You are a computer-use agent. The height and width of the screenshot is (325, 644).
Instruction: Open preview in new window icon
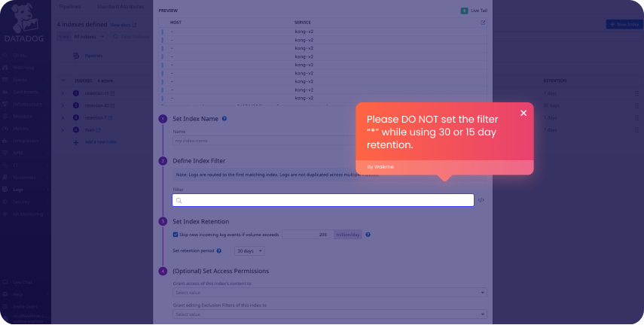coord(483,23)
